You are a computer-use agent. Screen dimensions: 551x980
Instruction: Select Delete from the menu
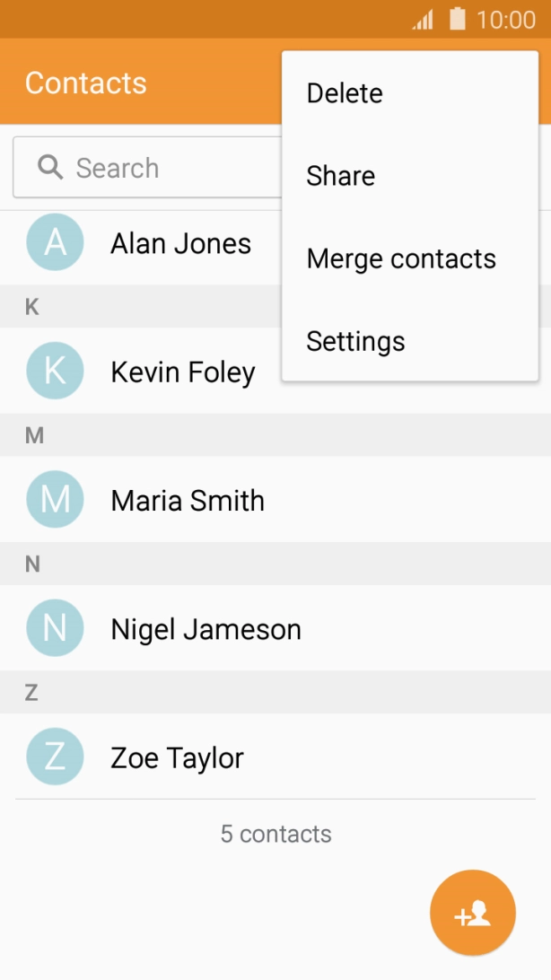343,92
